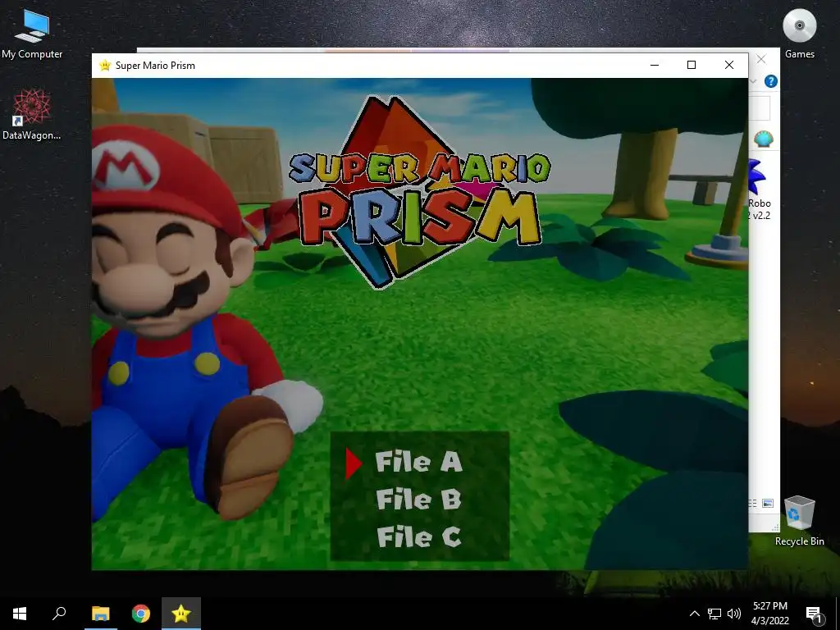Open notification center icon
Image resolution: width=840 pixels, height=630 pixels.
point(814,614)
